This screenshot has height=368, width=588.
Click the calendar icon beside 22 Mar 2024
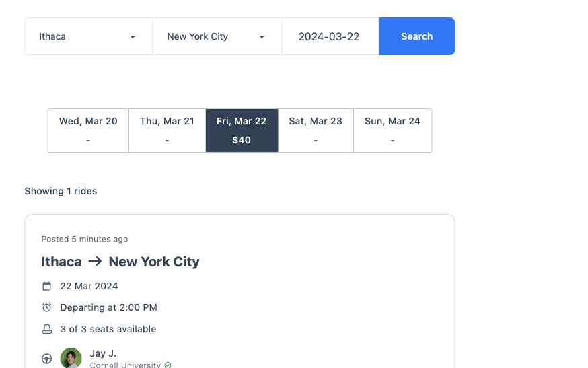[46, 286]
